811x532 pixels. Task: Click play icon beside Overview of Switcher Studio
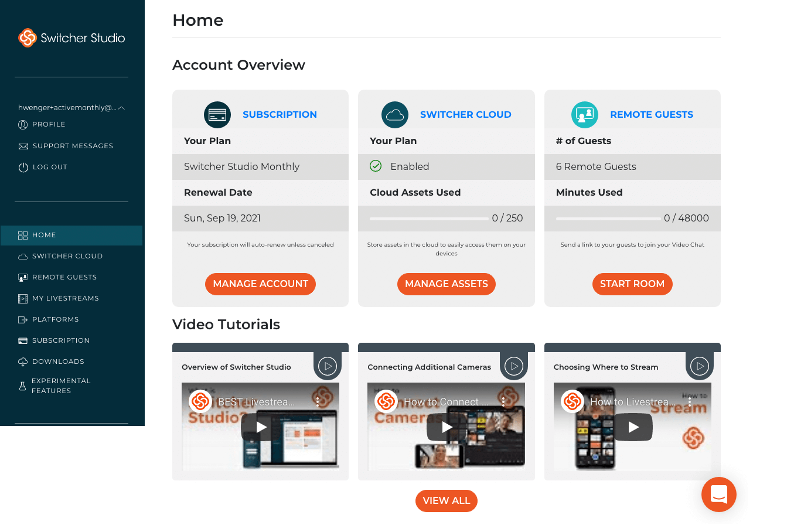tap(328, 367)
